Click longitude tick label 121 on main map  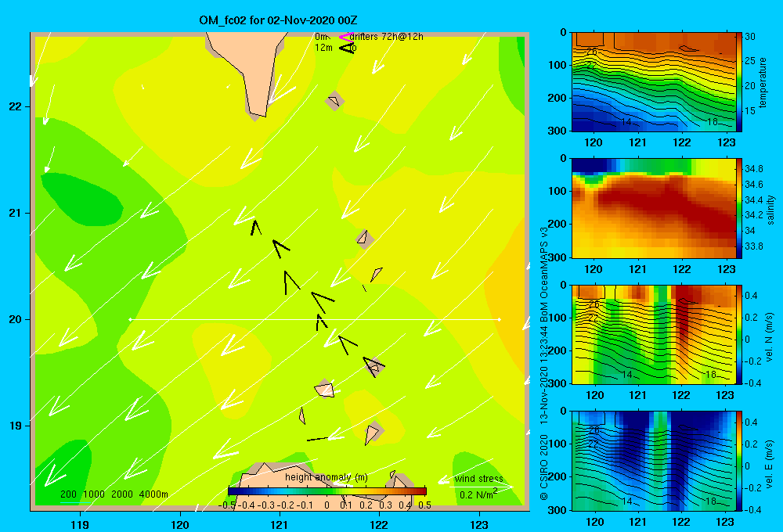point(280,524)
